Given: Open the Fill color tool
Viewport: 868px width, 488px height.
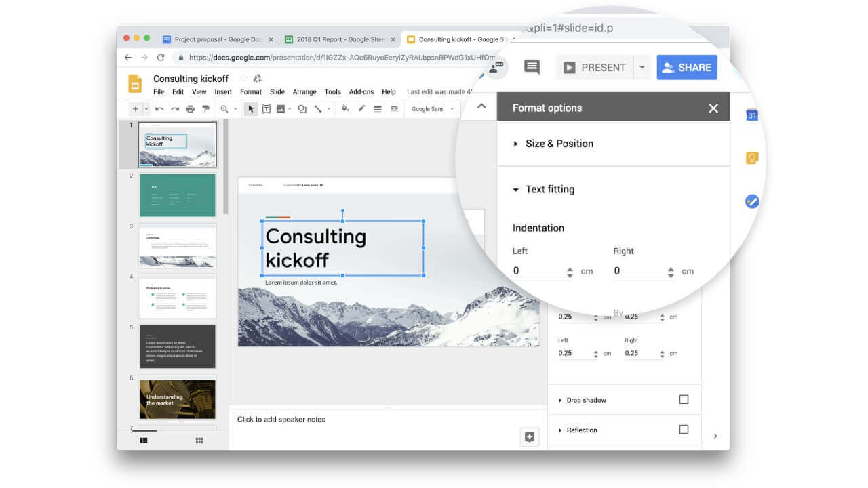Looking at the screenshot, I should [344, 108].
